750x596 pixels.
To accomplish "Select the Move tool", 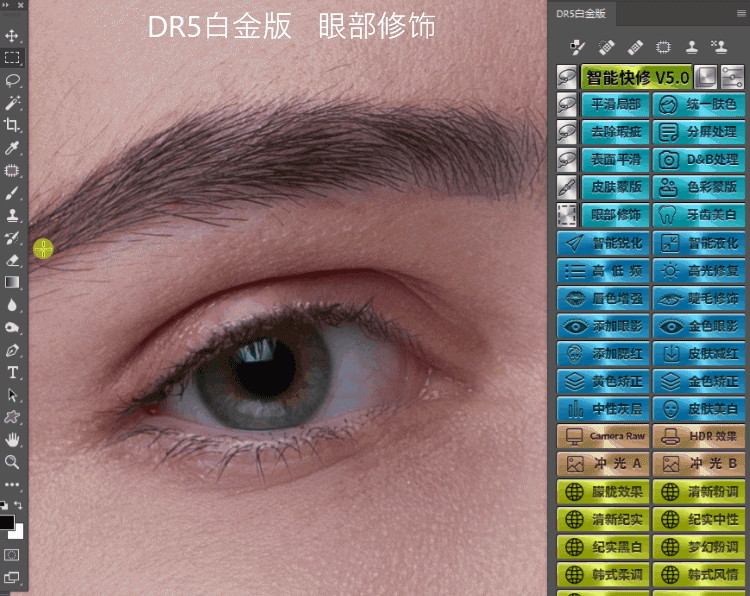I will [x=13, y=36].
